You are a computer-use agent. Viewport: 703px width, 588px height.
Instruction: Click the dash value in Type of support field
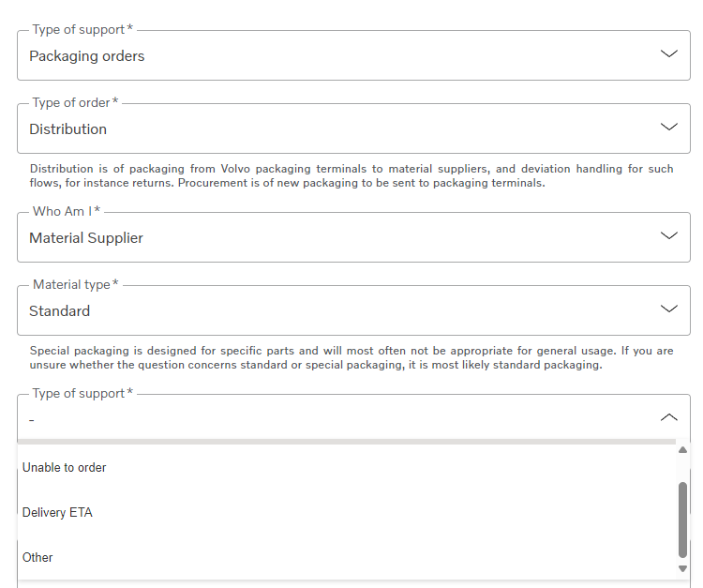[x=31, y=420]
